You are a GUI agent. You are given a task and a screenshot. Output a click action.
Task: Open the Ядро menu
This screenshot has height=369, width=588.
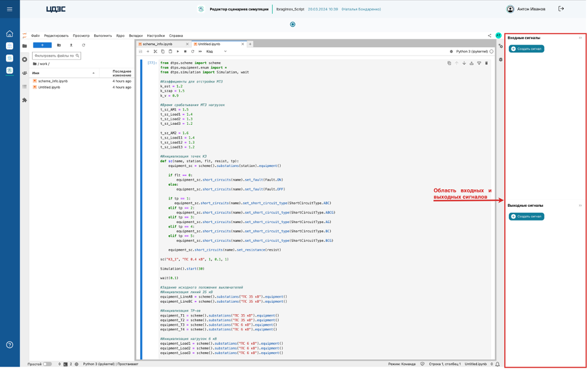(120, 36)
